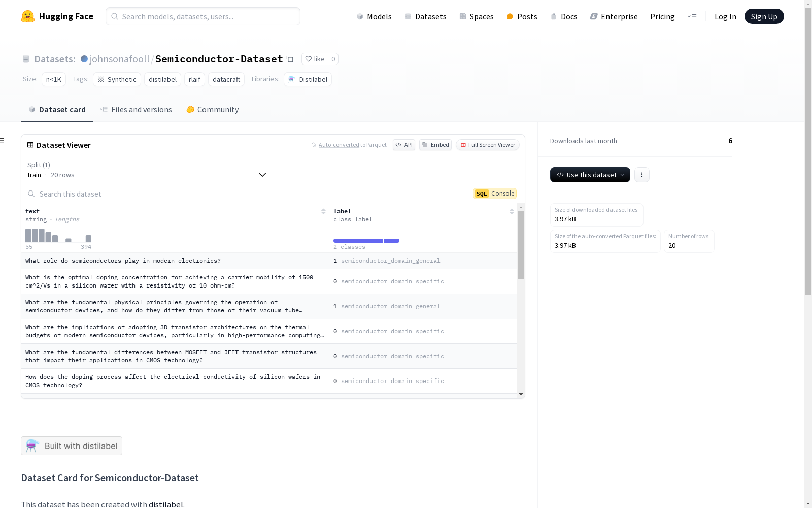Image resolution: width=812 pixels, height=508 pixels.
Task: Click the label class distribution bar
Action: point(366,241)
